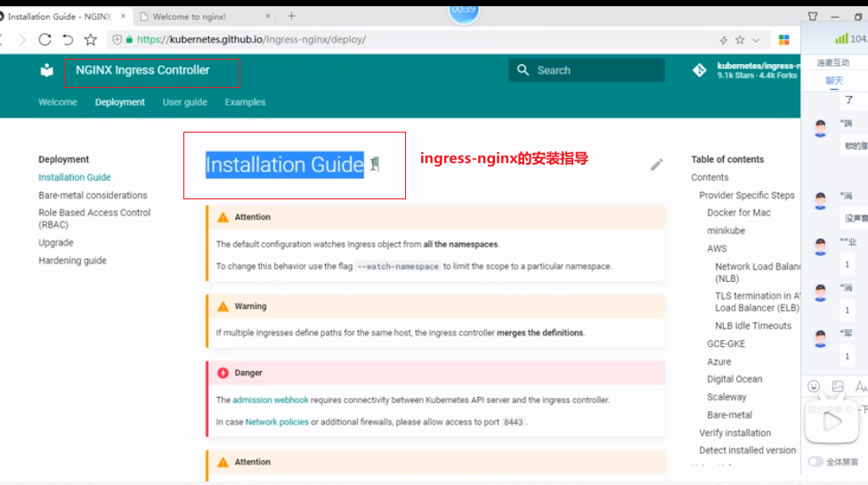Open the Welcome nav tab

[58, 101]
